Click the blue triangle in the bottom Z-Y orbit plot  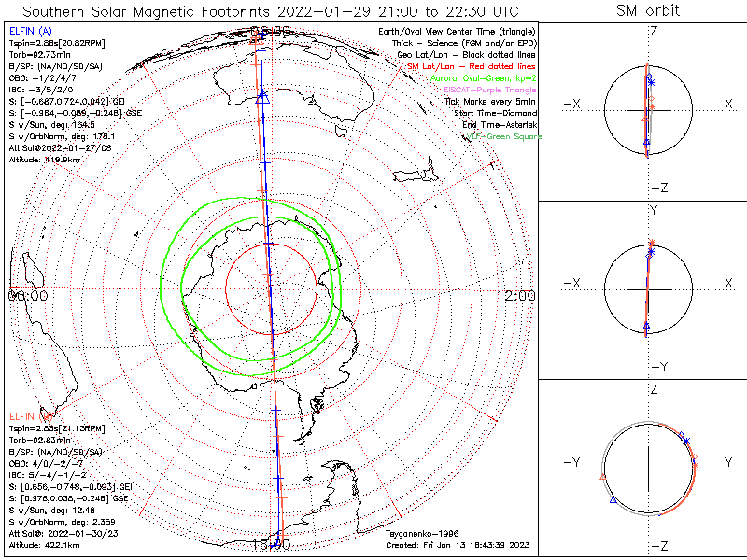point(613,501)
